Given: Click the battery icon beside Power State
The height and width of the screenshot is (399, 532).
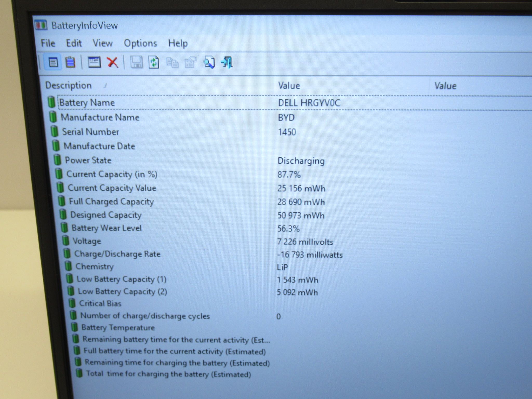Looking at the screenshot, I should 57,160.
